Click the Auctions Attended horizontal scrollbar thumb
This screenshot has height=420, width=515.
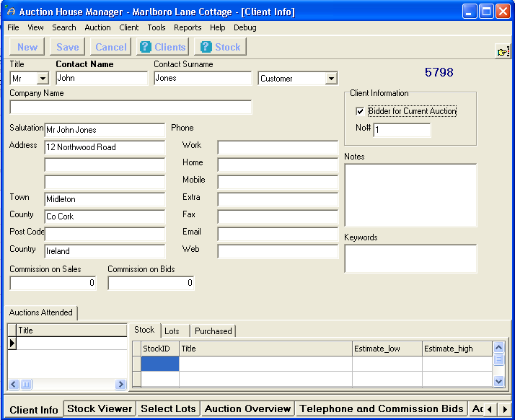(26, 384)
